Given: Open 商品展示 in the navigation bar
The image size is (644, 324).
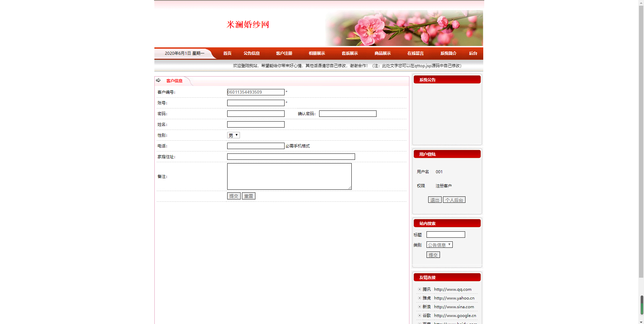Looking at the screenshot, I should 383,53.
